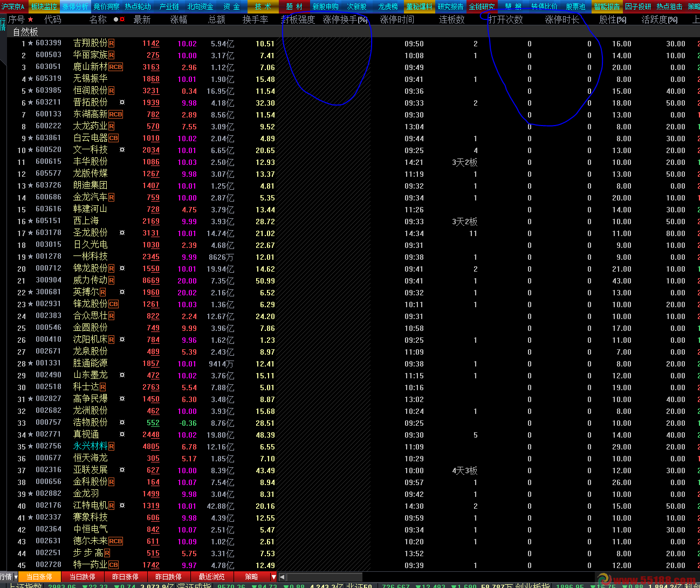The height and width of the screenshot is (588, 700).
Task: Click the horizontal scrollbar left arrow
Action: pos(282,577)
